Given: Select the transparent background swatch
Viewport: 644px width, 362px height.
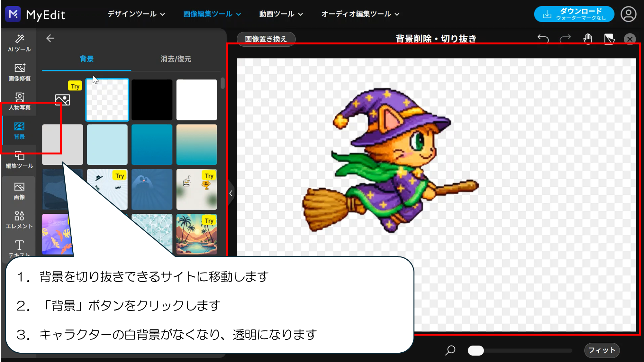Looking at the screenshot, I should click(107, 100).
